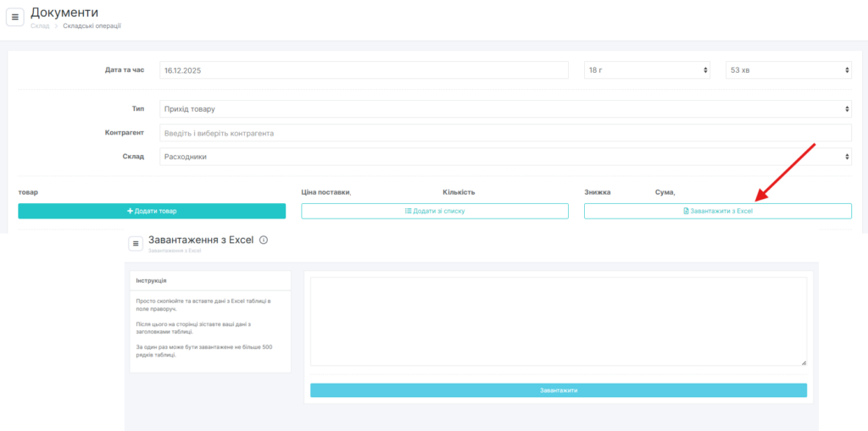The height and width of the screenshot is (431, 868).
Task: Click hamburger icon next to Завантаження з Excel
Action: click(136, 244)
